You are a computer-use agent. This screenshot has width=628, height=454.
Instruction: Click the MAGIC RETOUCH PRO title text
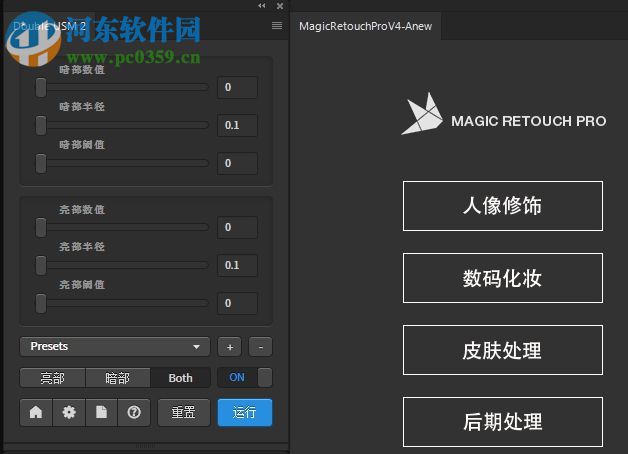point(529,121)
